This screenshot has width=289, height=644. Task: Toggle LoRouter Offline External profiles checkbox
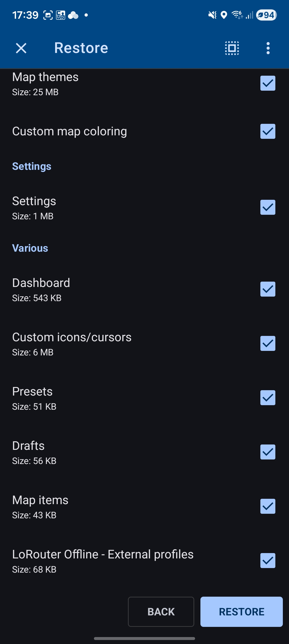click(268, 561)
